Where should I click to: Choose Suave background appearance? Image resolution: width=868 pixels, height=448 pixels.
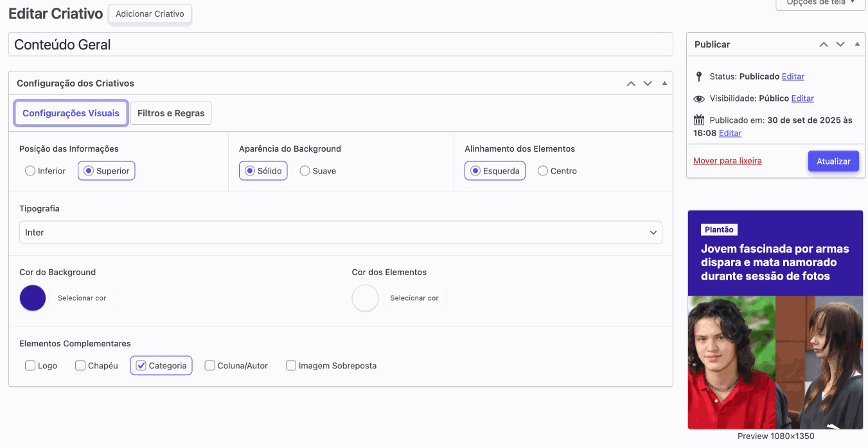click(x=305, y=171)
